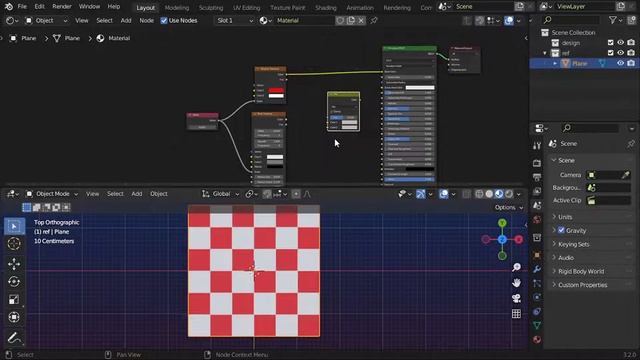This screenshot has height=360, width=640.
Task: Open the Edit menu
Action: (39, 7)
